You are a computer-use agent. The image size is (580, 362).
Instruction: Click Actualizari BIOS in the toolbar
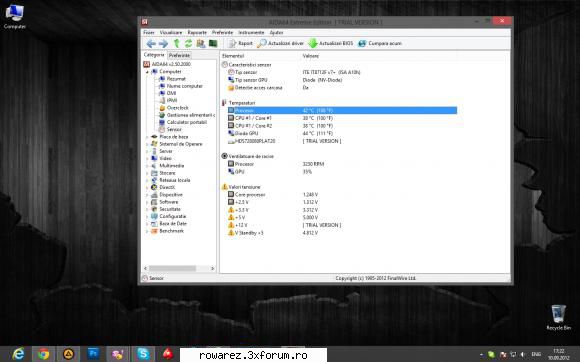point(331,44)
